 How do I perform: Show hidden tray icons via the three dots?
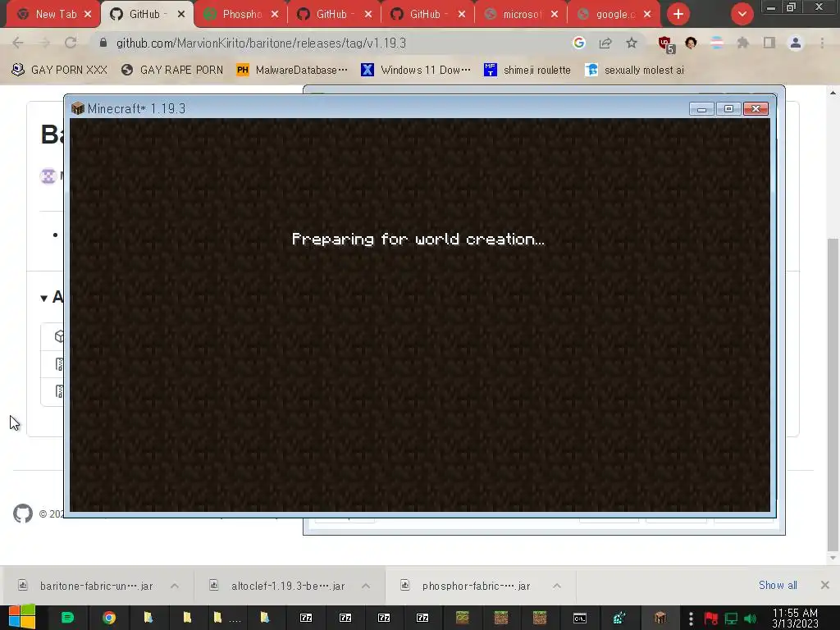pos(691,619)
